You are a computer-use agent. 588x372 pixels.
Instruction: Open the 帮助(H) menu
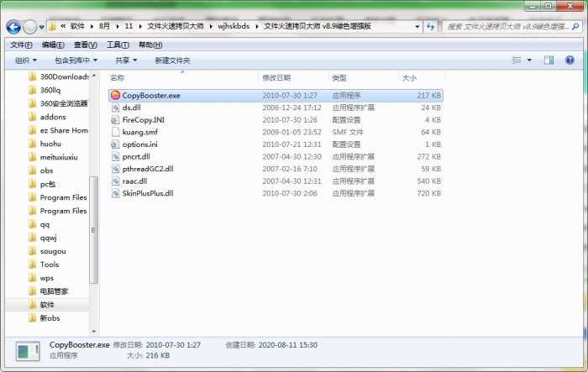tap(150, 45)
